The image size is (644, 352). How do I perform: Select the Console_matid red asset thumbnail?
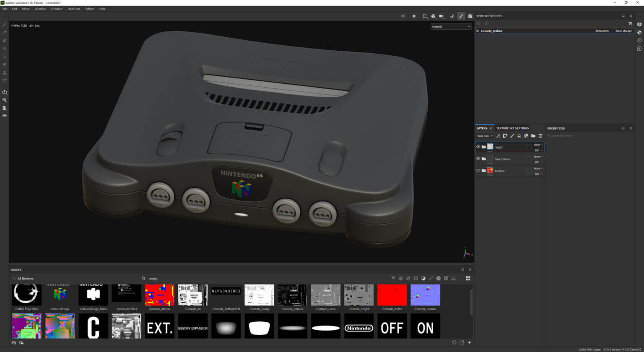392,295
